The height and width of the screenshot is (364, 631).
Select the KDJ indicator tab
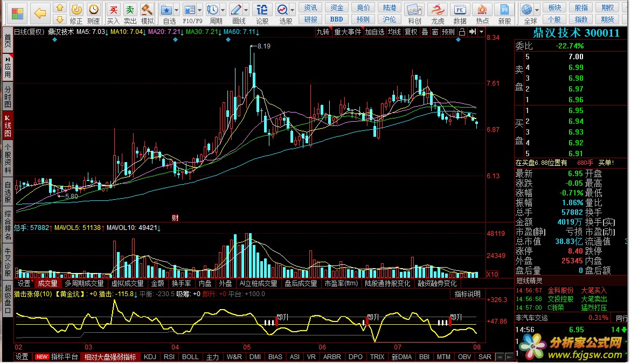coord(150,357)
